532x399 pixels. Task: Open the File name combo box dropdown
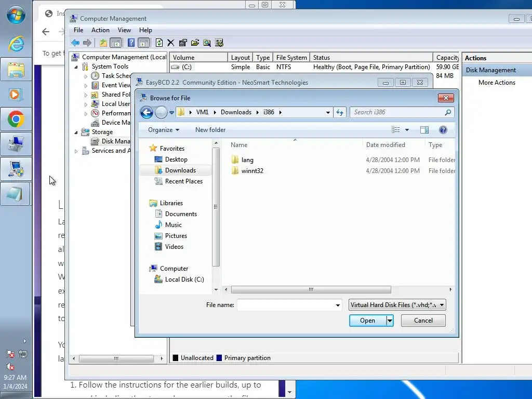(338, 305)
